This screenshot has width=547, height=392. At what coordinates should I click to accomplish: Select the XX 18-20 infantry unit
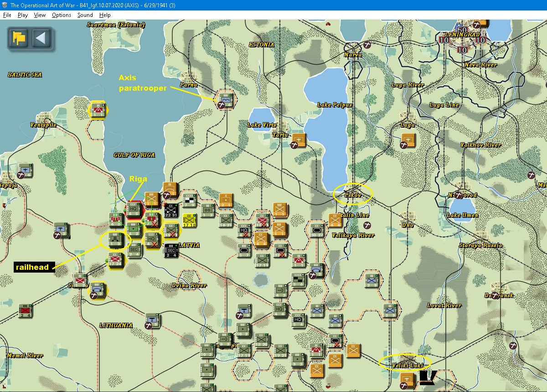[x=262, y=340]
